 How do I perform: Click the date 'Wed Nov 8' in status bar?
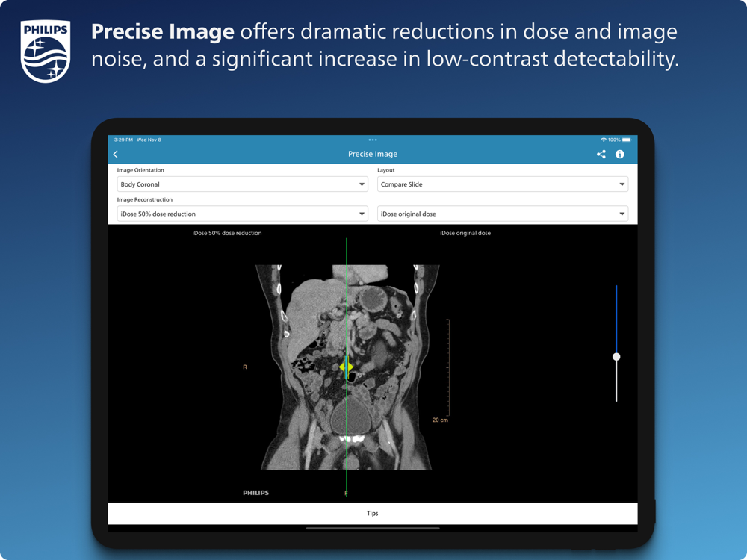(149, 140)
